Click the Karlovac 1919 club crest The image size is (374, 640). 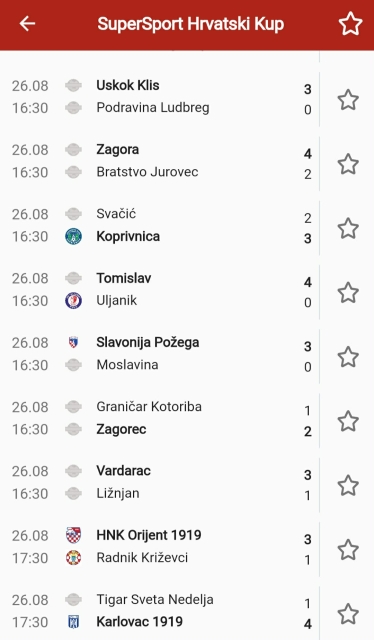tap(73, 622)
